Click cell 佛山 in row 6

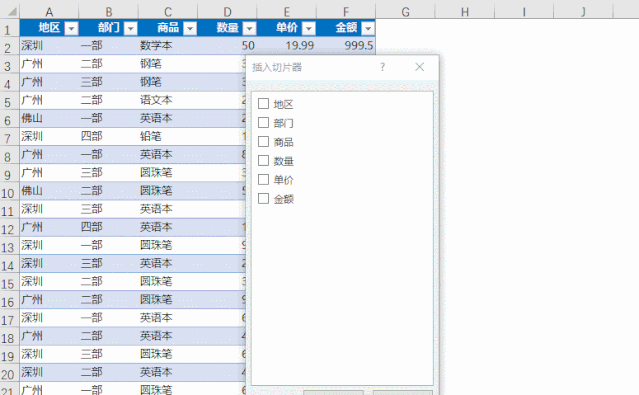coord(49,118)
